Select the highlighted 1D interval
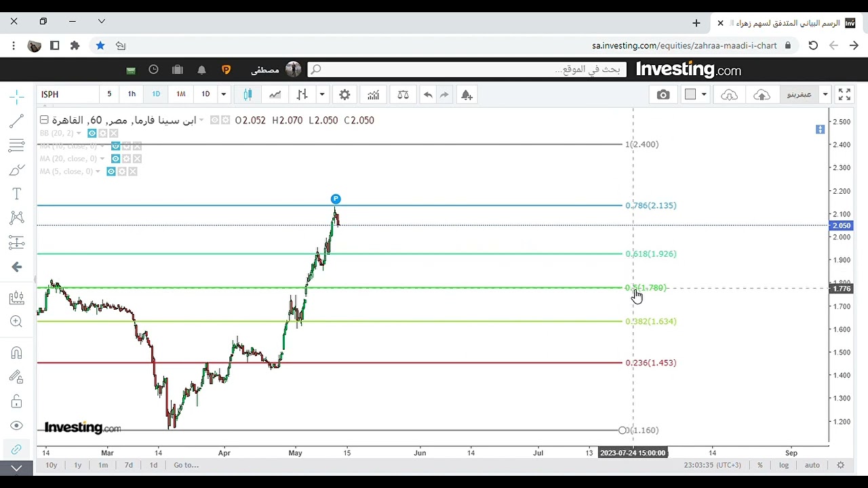Image resolution: width=868 pixels, height=488 pixels. click(156, 94)
